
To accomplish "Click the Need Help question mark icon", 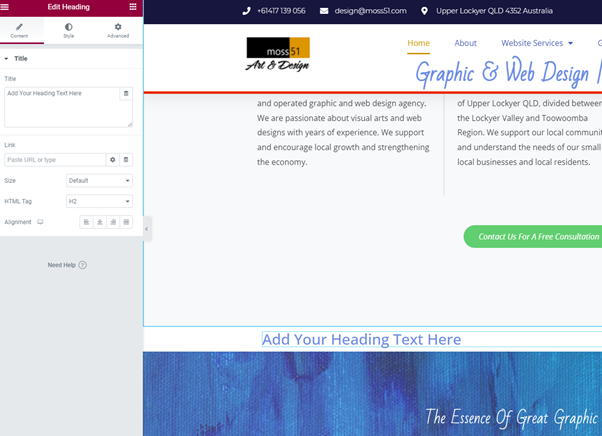I will [83, 265].
